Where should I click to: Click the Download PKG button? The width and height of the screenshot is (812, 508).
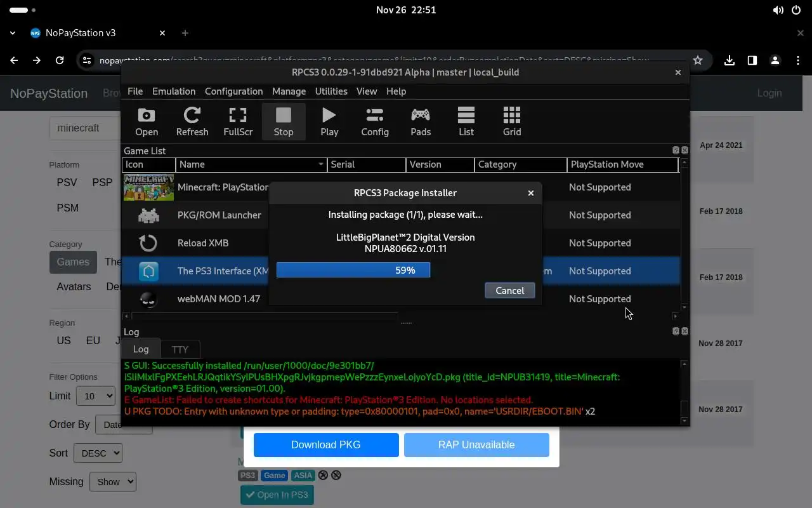point(326,444)
